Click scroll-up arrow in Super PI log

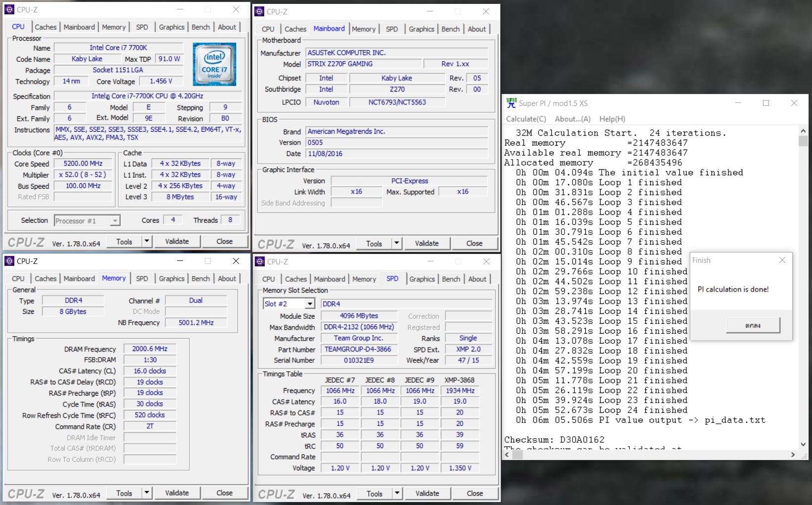click(x=803, y=131)
